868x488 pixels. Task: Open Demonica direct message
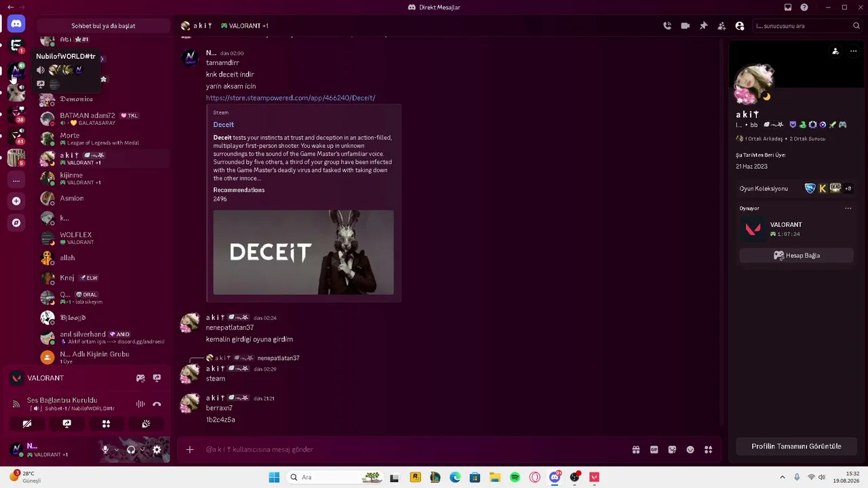tap(103, 99)
